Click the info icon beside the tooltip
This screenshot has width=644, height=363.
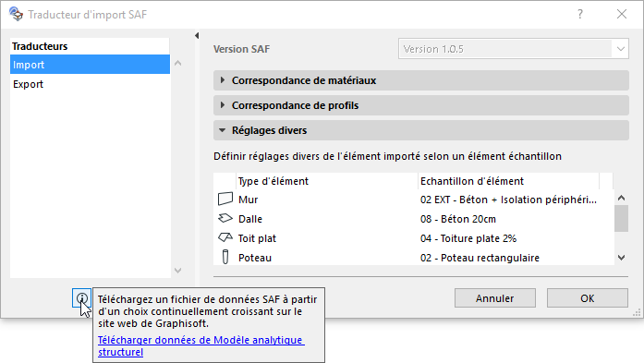81,298
